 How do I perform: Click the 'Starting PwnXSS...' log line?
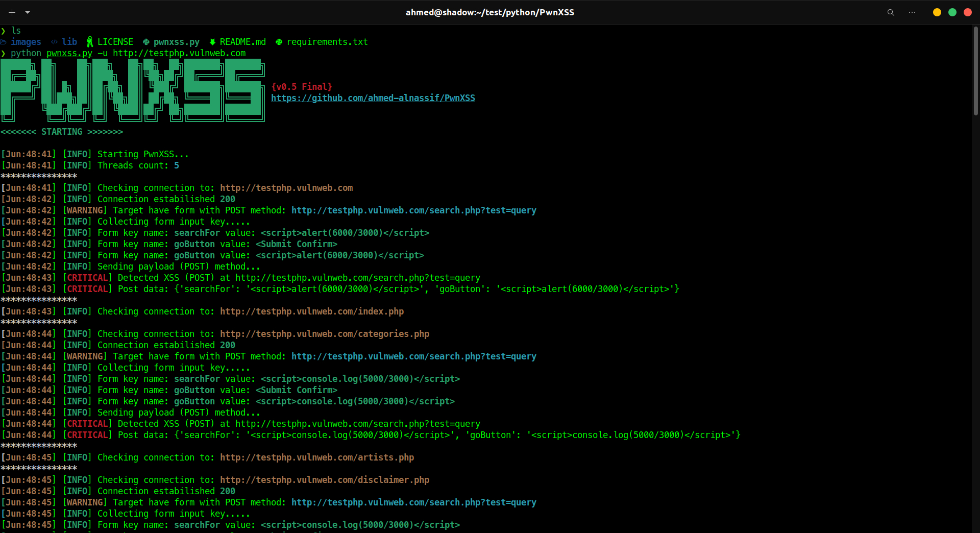pyautogui.click(x=95, y=154)
